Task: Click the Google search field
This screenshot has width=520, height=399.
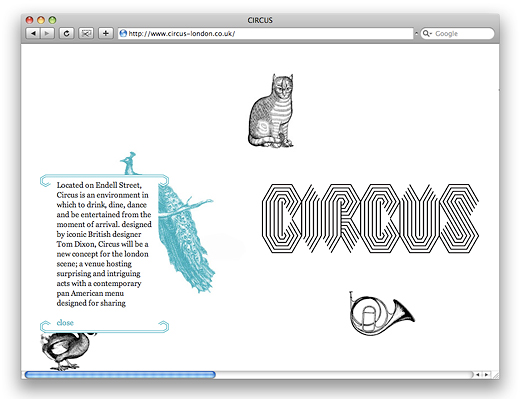Action: (x=457, y=33)
